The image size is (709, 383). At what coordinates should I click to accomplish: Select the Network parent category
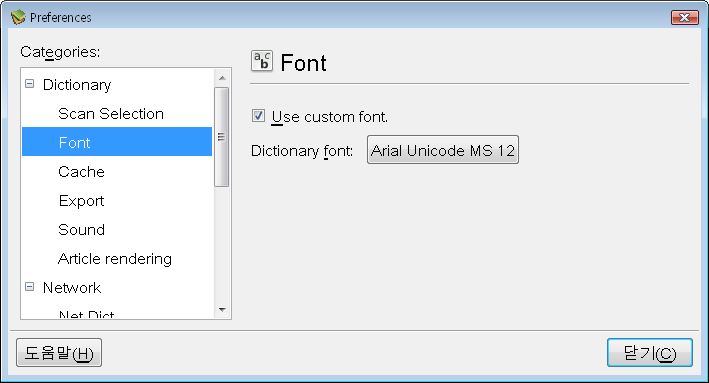coord(72,288)
